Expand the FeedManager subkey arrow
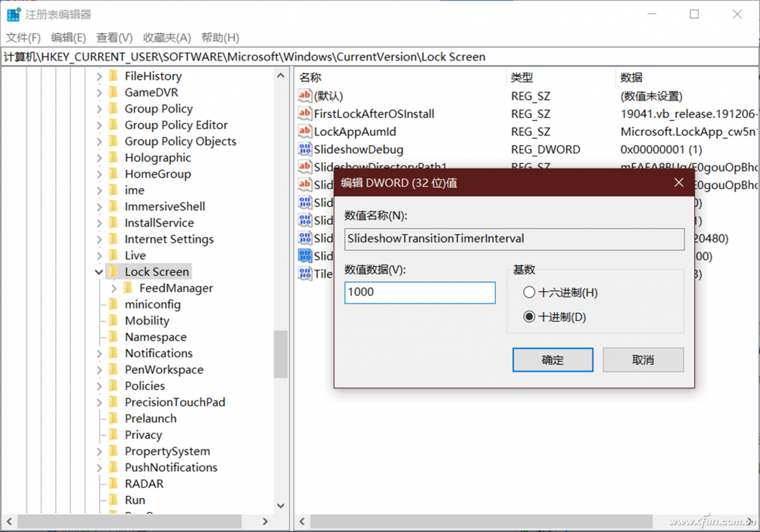The width and height of the screenshot is (760, 532). [x=114, y=289]
